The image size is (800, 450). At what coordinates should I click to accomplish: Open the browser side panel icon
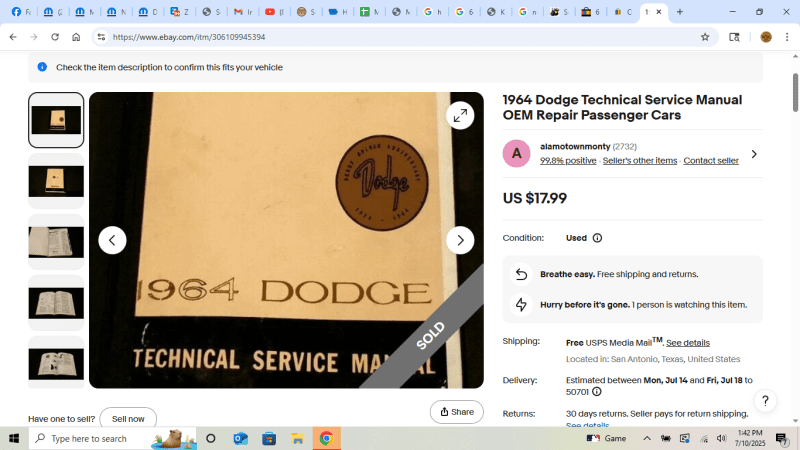pos(734,37)
